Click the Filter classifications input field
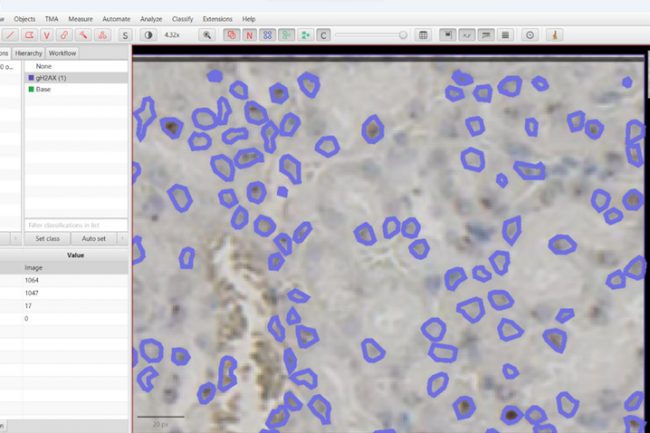Screen dimensions: 650x433 click(x=76, y=224)
